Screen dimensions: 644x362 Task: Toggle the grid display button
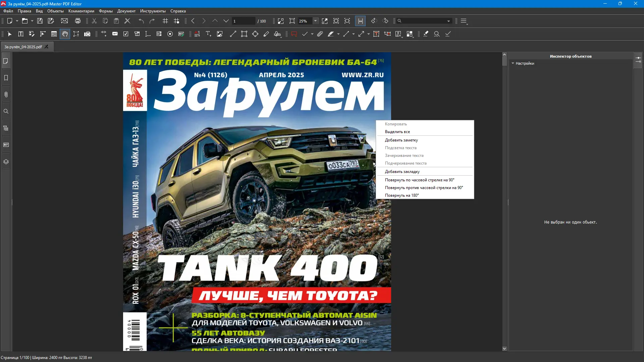click(x=165, y=21)
